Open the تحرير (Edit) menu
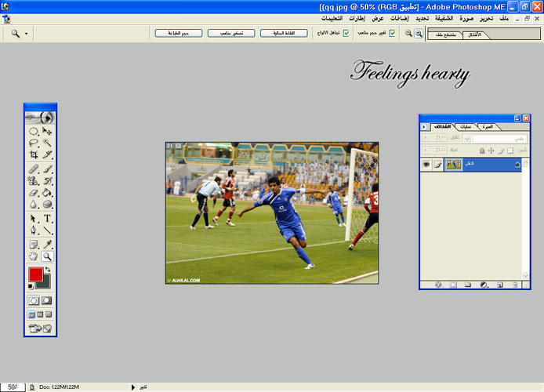The width and height of the screenshot is (544, 392). point(485,18)
